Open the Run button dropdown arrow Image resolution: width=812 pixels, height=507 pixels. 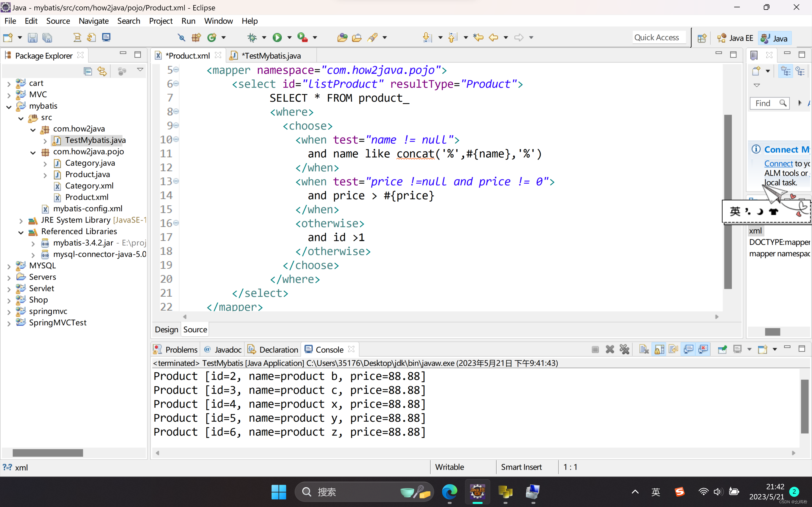[x=289, y=37]
